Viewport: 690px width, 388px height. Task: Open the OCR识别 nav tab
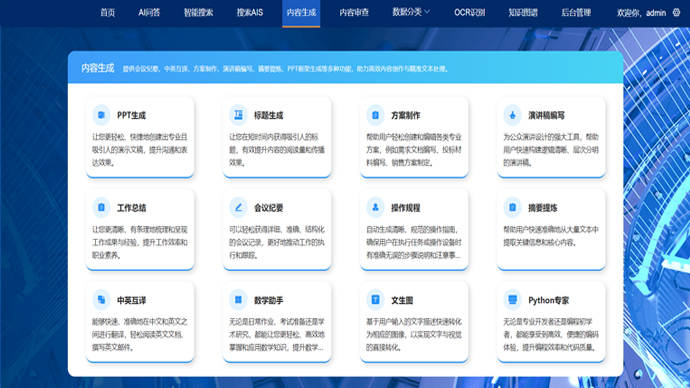pos(470,13)
